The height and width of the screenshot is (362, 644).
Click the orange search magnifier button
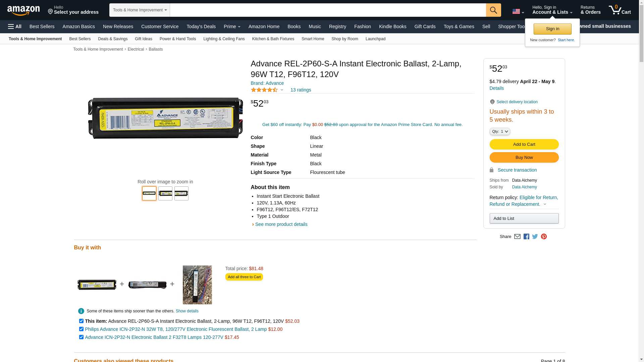[x=493, y=10]
